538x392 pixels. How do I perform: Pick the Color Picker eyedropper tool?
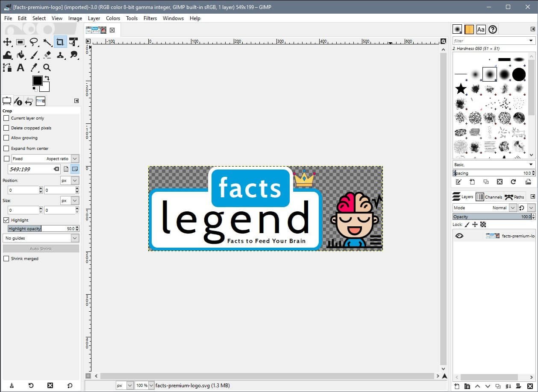pyautogui.click(x=34, y=67)
